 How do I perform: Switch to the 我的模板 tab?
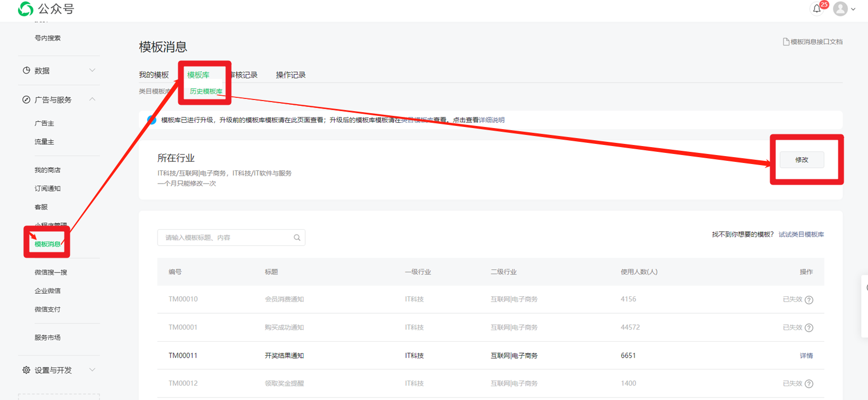[153, 75]
